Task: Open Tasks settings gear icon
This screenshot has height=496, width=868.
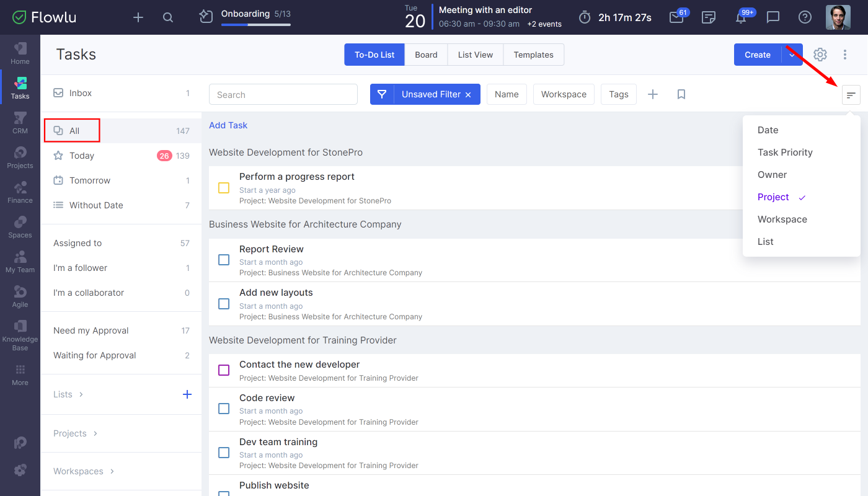Action: click(x=820, y=55)
